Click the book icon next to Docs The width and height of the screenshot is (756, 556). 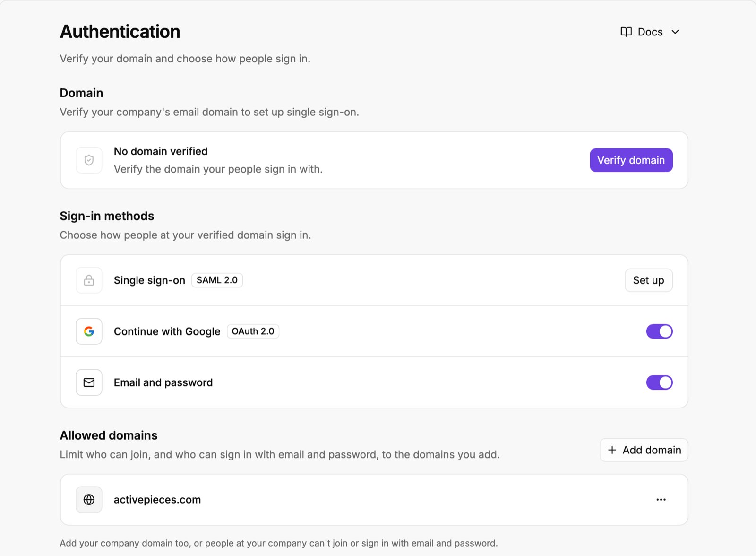(626, 32)
